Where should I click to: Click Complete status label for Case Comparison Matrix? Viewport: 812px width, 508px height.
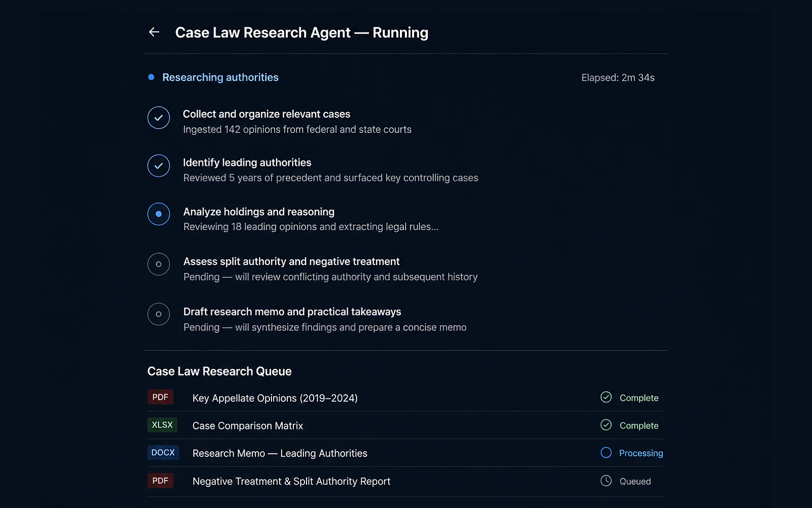[639, 426]
